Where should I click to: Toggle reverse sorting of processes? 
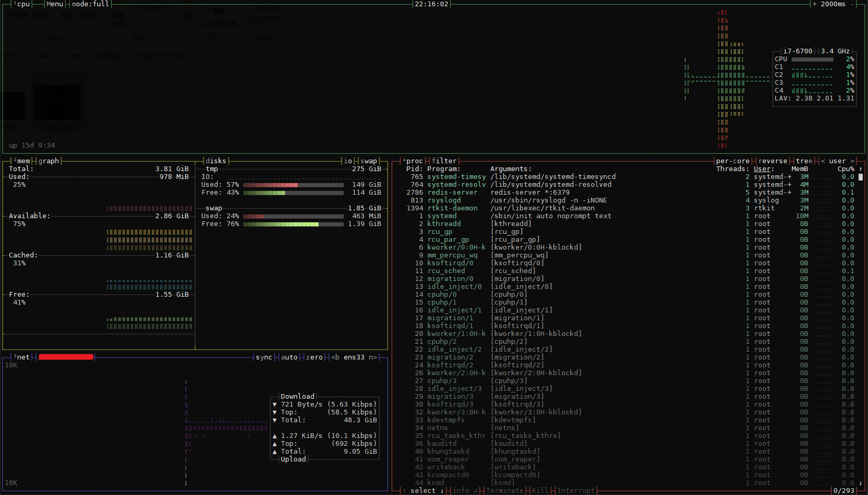click(x=773, y=161)
